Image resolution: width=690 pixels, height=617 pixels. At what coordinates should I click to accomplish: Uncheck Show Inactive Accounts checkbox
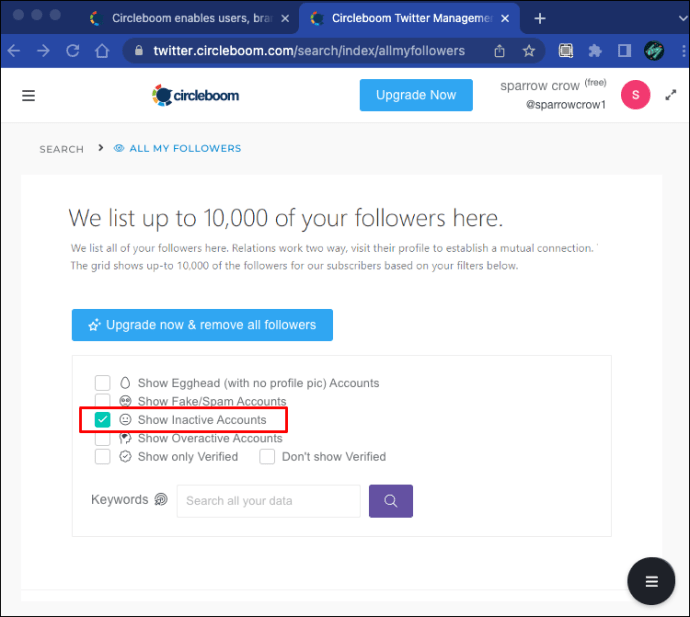point(103,420)
